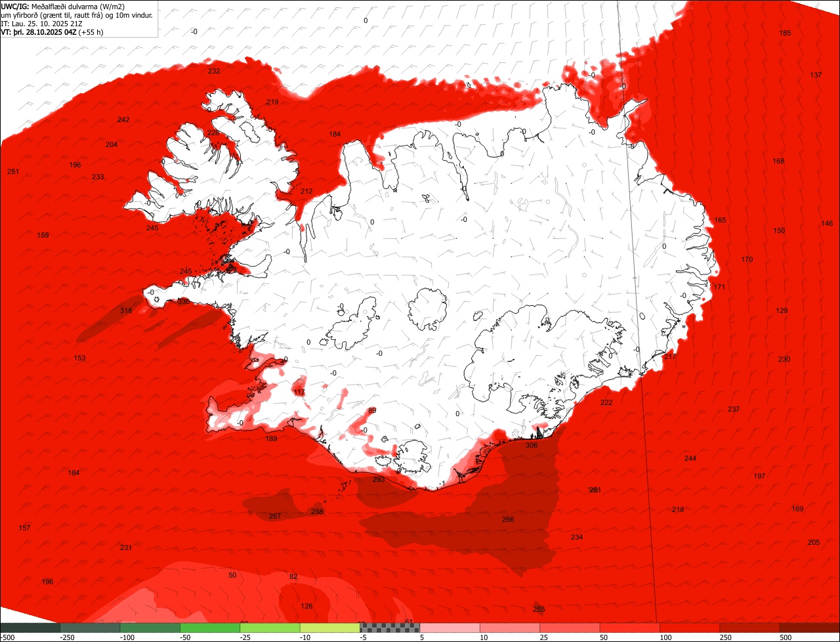Click the value 82 near the bottom
The height and width of the screenshot is (642, 840).
click(x=293, y=576)
